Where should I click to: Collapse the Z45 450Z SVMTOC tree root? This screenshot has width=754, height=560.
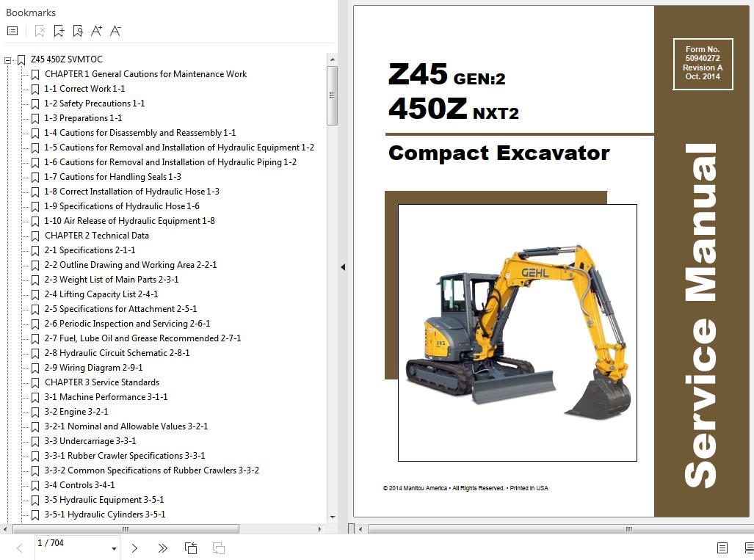tap(8, 59)
